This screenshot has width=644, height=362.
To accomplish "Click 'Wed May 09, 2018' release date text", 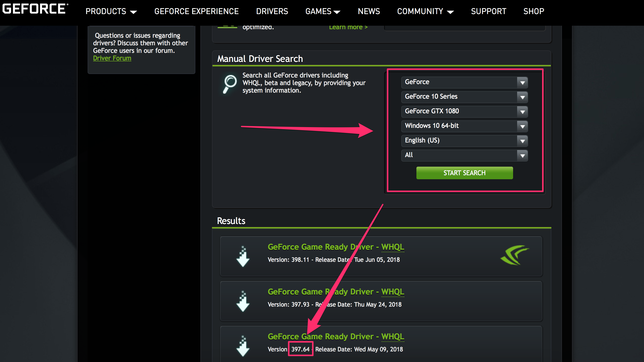I will pos(378,349).
